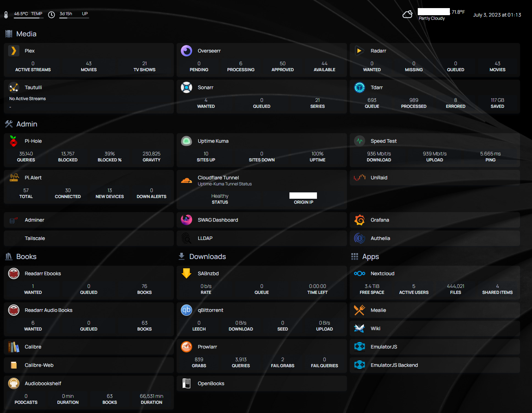Click Uptime Kuma 100% uptime value
This screenshot has width=532, height=413.
(317, 154)
